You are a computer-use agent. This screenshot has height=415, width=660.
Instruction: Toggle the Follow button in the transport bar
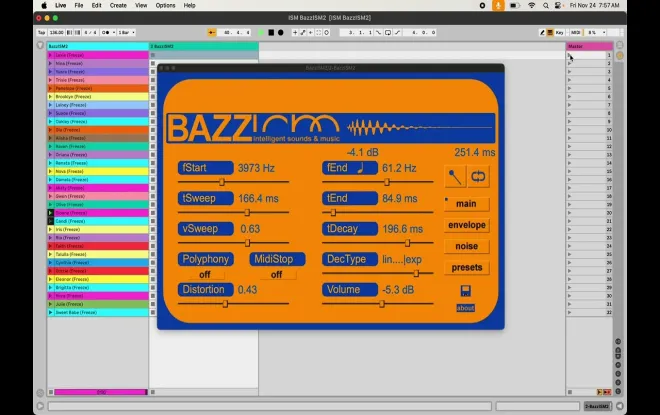pos(212,32)
